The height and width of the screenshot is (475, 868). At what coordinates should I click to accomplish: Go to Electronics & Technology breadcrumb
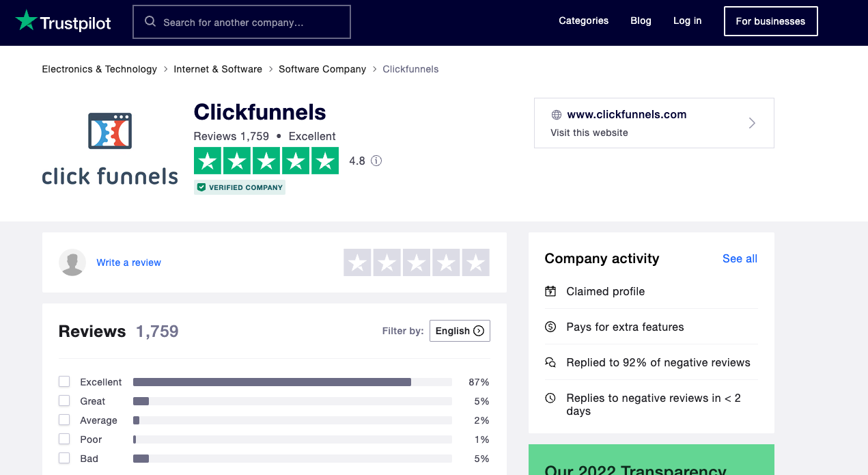100,69
